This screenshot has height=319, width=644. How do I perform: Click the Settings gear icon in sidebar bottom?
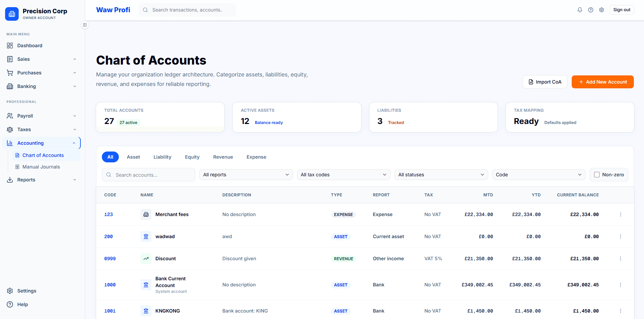(x=10, y=291)
